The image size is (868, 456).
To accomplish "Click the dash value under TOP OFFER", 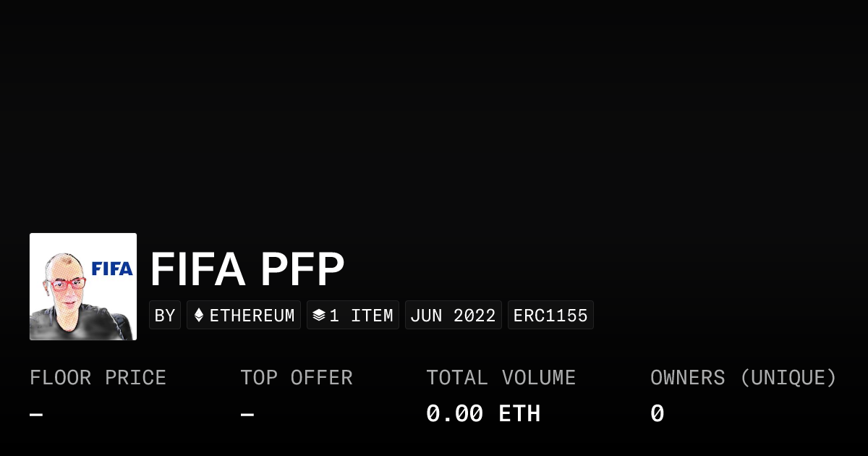I will 247,415.
